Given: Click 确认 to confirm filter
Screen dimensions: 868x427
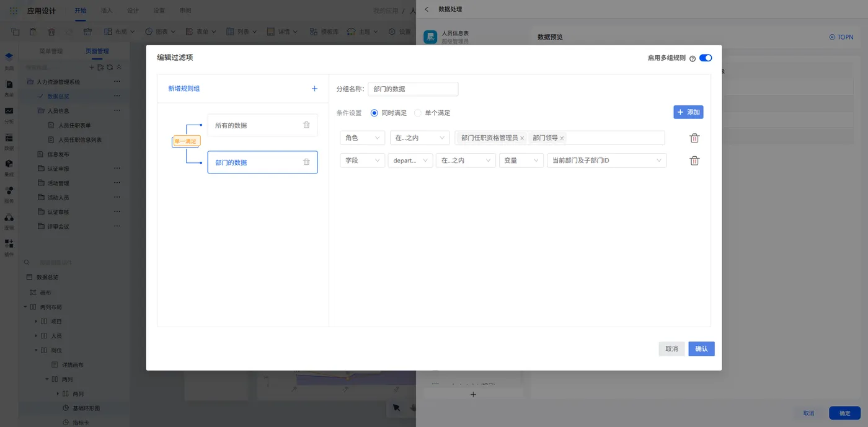Looking at the screenshot, I should 701,349.
